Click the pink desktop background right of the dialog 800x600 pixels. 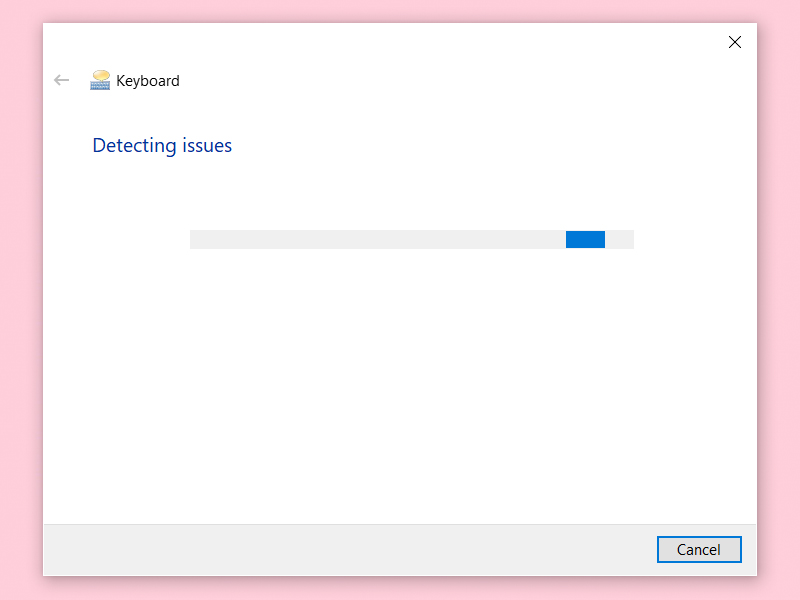click(x=779, y=300)
